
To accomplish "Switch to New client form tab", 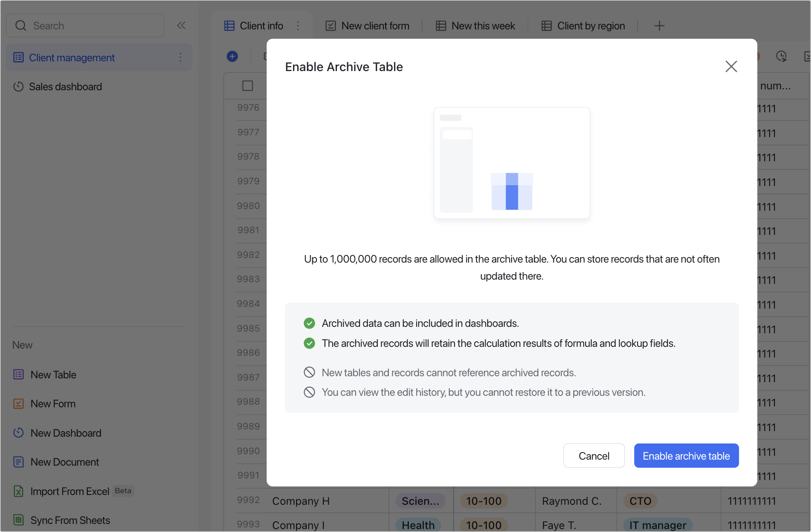I will coord(367,26).
